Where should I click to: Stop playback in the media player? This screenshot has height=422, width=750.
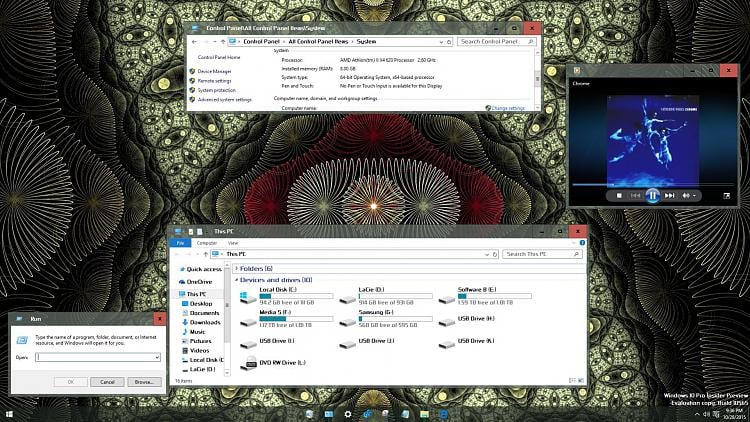point(619,196)
